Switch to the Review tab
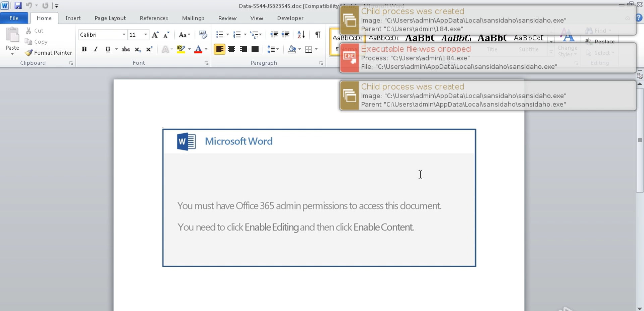The image size is (644, 311). pyautogui.click(x=227, y=18)
